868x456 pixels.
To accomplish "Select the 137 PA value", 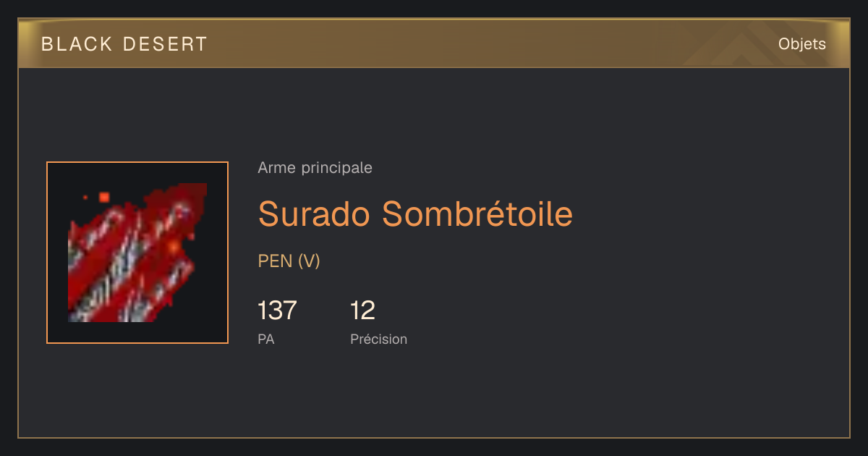I will [x=277, y=311].
